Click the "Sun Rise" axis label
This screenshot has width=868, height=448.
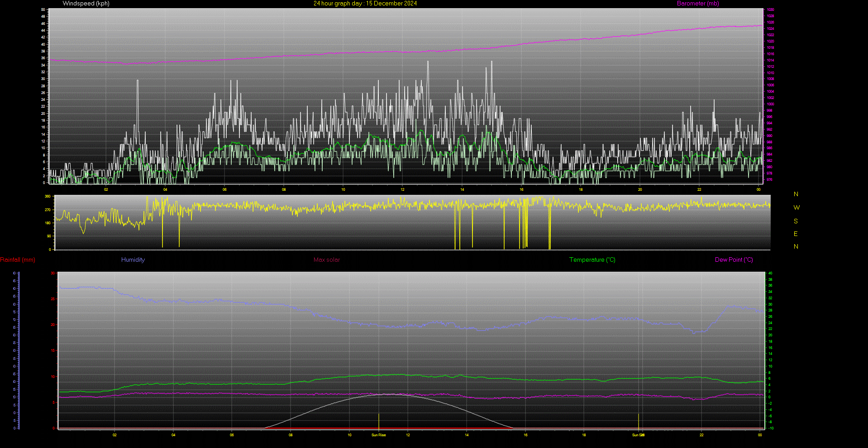(379, 435)
